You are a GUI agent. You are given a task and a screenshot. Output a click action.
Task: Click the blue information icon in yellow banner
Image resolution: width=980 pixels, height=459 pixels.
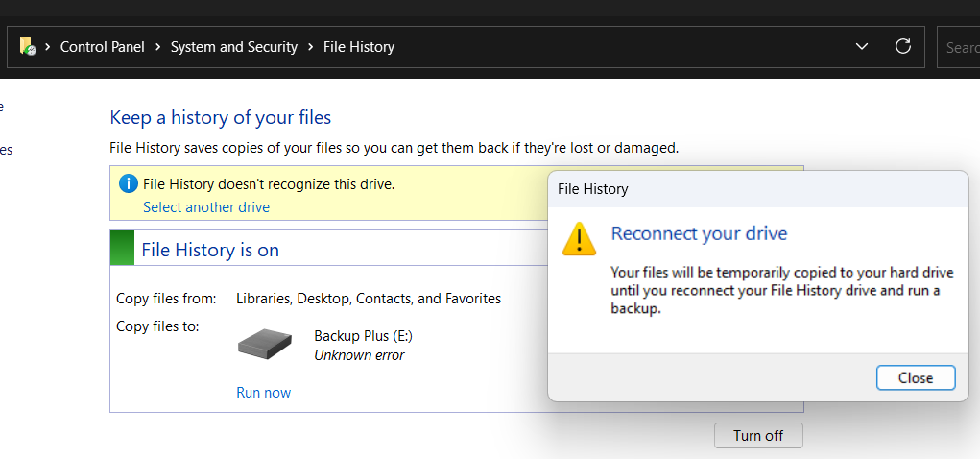click(x=129, y=183)
